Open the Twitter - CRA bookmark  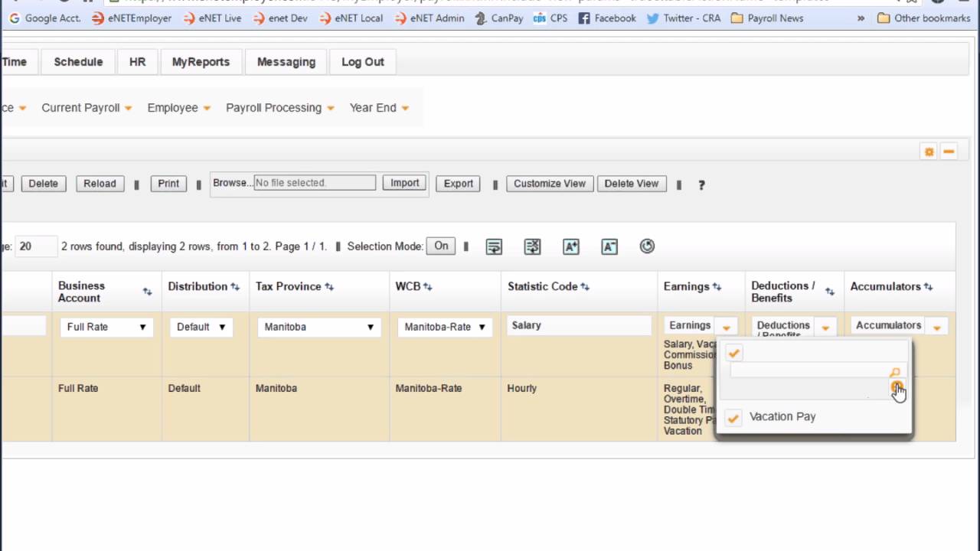684,18
